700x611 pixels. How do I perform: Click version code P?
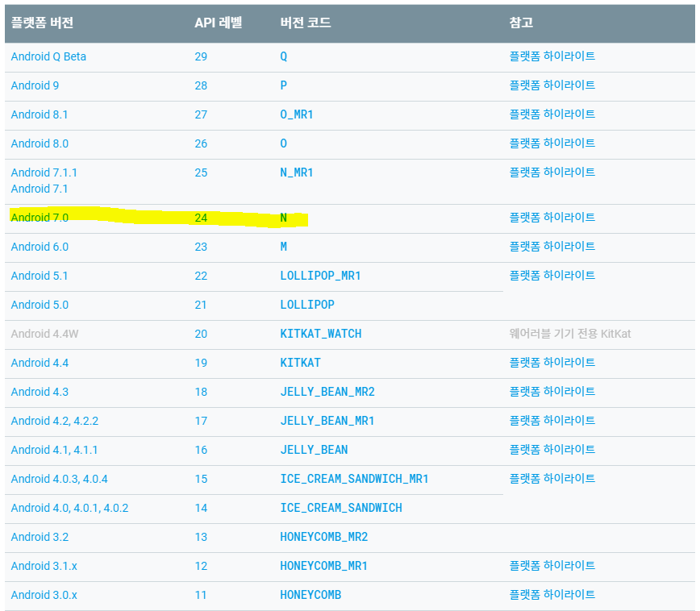point(284,85)
